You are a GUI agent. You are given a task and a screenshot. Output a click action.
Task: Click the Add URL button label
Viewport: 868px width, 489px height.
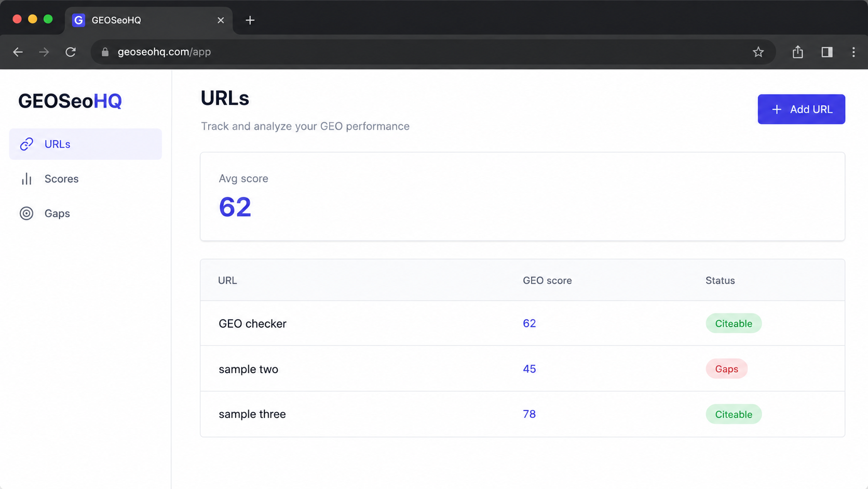tap(811, 109)
